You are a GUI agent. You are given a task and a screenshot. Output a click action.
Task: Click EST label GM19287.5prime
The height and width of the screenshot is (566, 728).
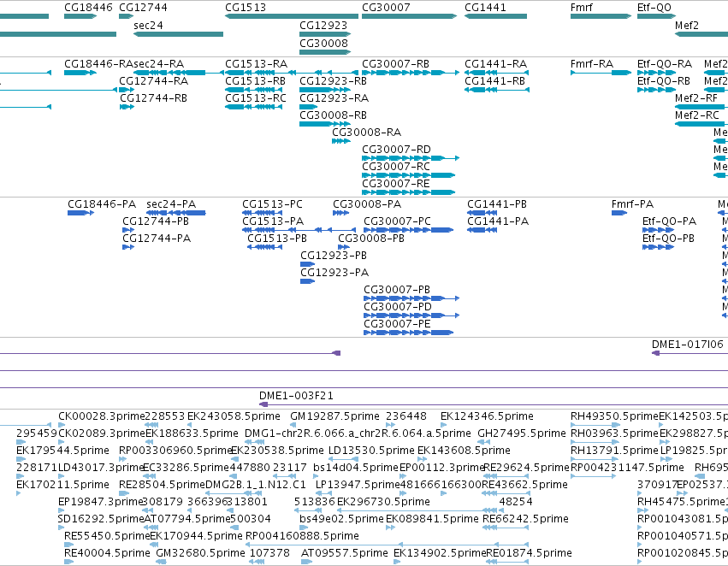(334, 416)
